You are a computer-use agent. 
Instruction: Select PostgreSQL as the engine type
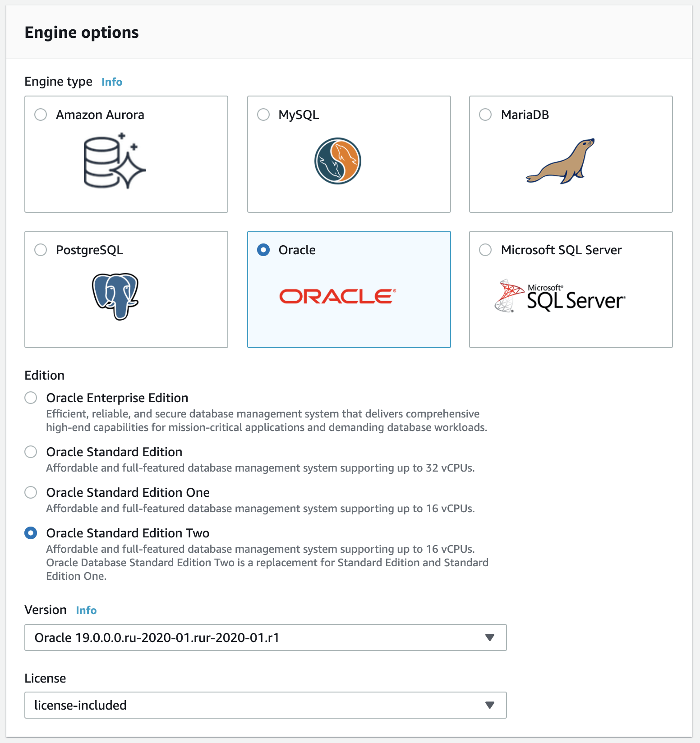click(41, 250)
